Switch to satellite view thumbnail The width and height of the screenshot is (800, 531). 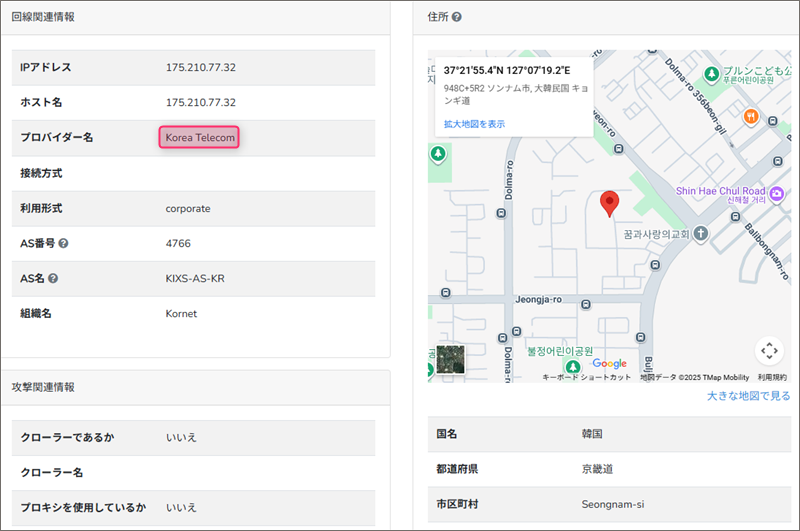coord(451,360)
